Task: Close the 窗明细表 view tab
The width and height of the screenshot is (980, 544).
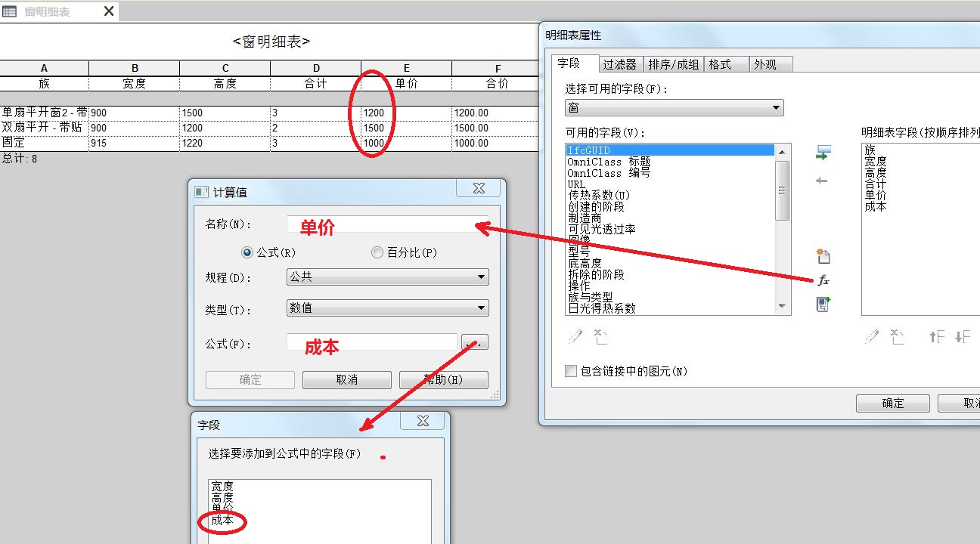Action: pos(109,11)
